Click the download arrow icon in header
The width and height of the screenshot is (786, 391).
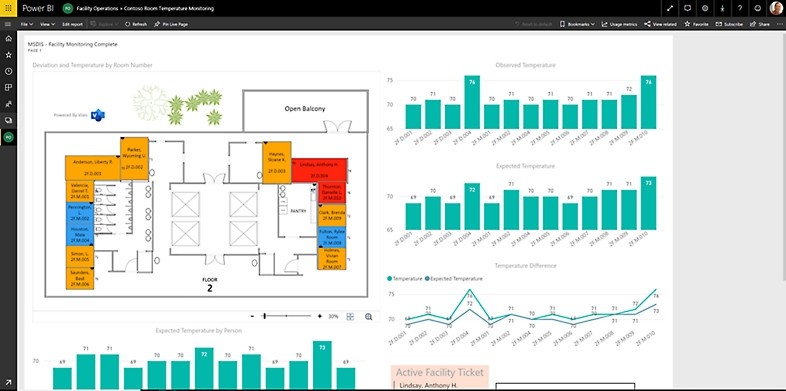pyautogui.click(x=722, y=9)
